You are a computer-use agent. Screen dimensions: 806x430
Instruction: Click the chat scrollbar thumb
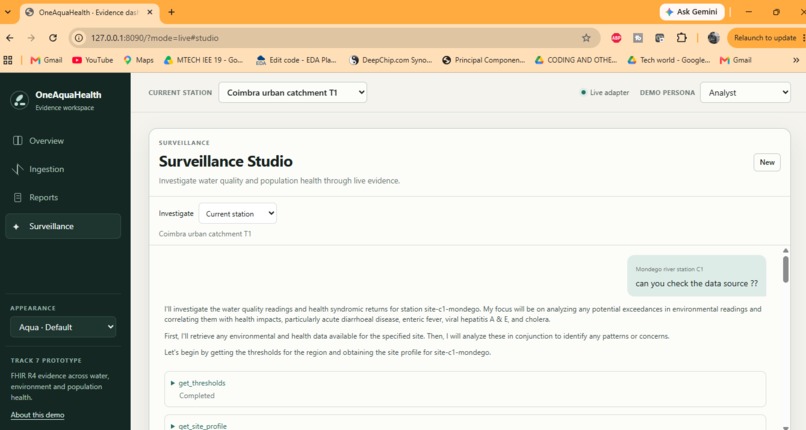pyautogui.click(x=785, y=269)
